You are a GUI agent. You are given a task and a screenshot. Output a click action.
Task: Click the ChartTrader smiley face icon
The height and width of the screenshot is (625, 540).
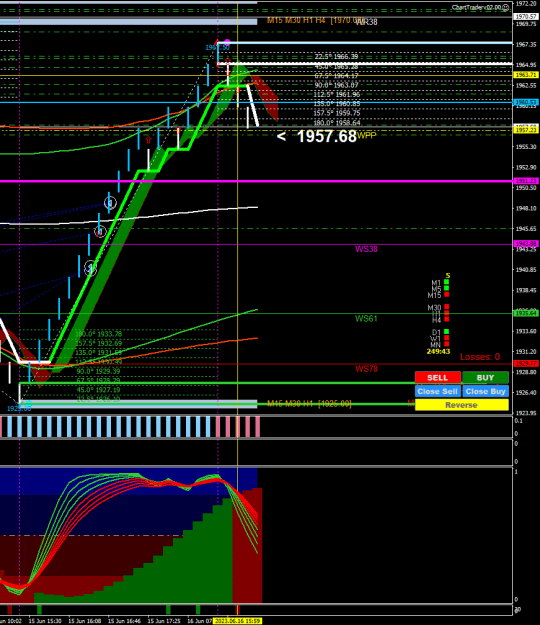point(505,7)
